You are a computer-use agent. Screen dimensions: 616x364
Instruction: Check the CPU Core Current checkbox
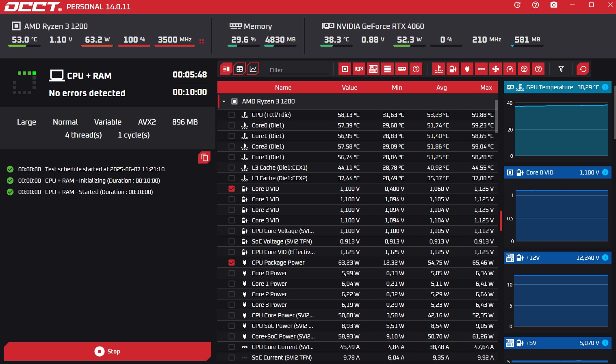(232, 347)
